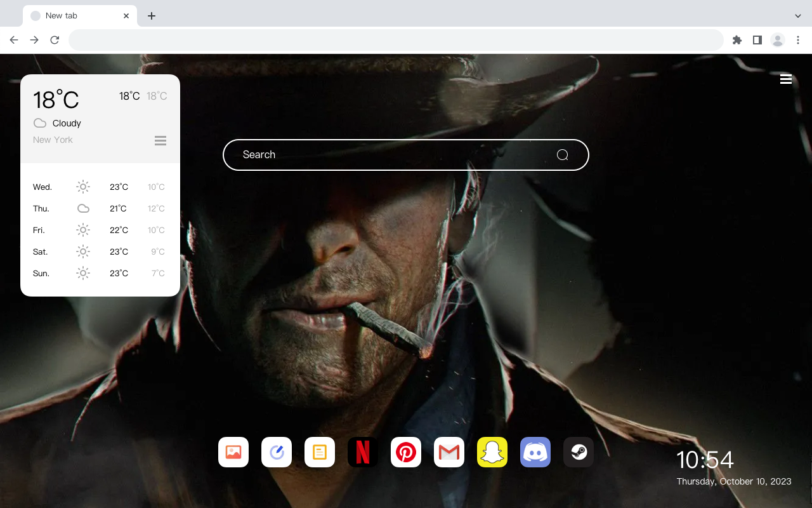Image resolution: width=812 pixels, height=508 pixels.
Task: Launch the Pinterest shortcut
Action: tap(406, 452)
